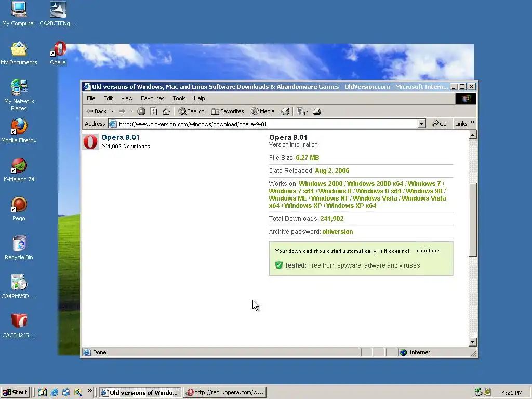Click the scrollbar down arrow
The width and height of the screenshot is (532, 399).
473,342
